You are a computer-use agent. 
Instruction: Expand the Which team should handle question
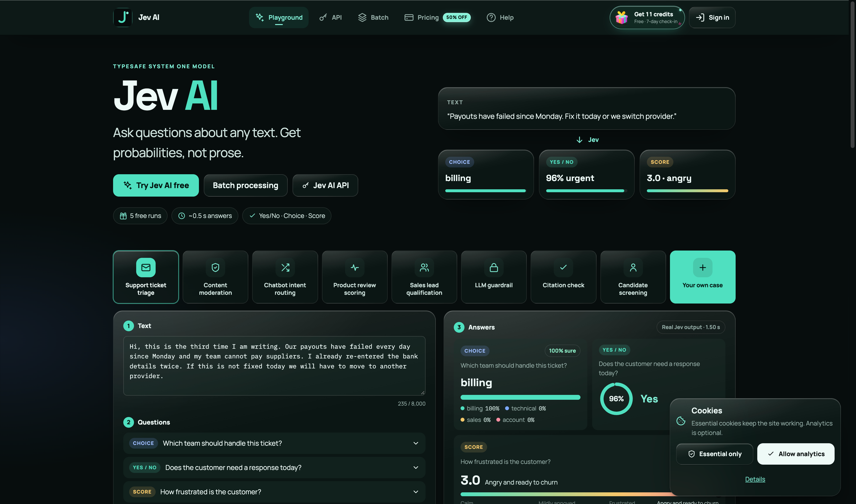tap(274, 443)
